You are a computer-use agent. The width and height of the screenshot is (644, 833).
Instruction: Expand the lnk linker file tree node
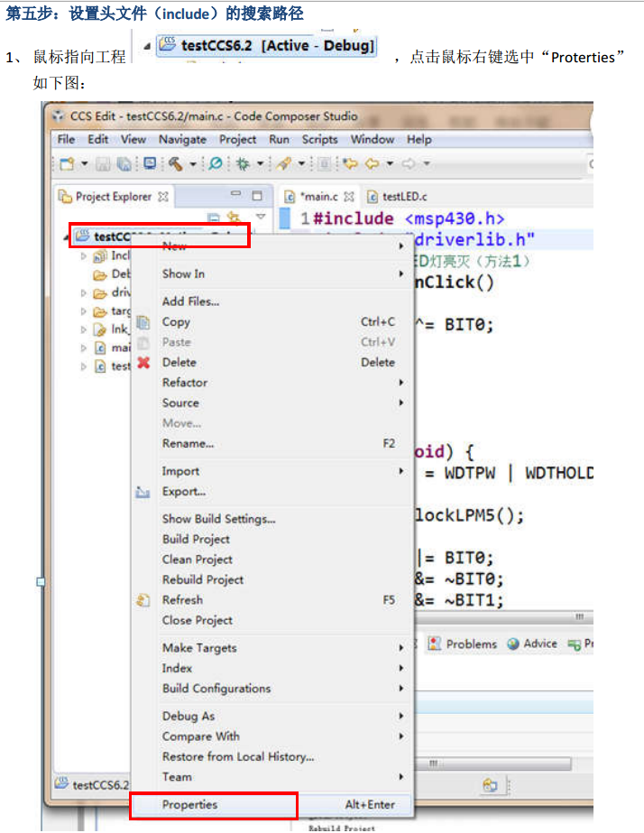[x=83, y=329]
